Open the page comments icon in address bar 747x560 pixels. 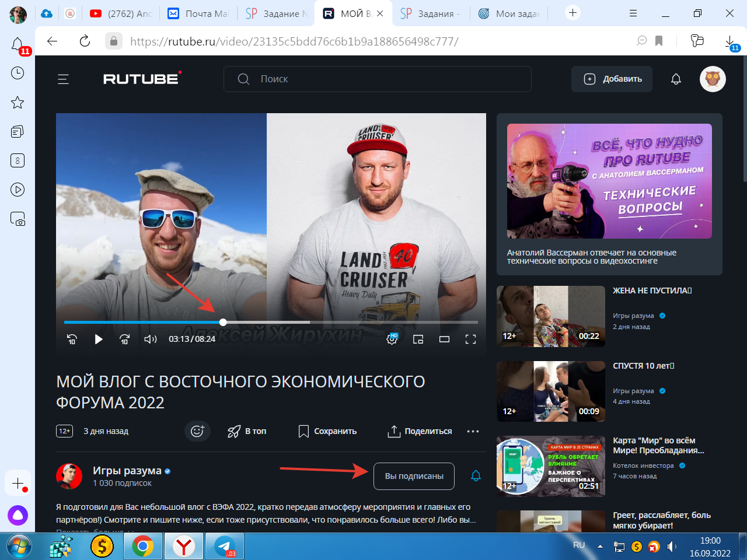pyautogui.click(x=642, y=41)
